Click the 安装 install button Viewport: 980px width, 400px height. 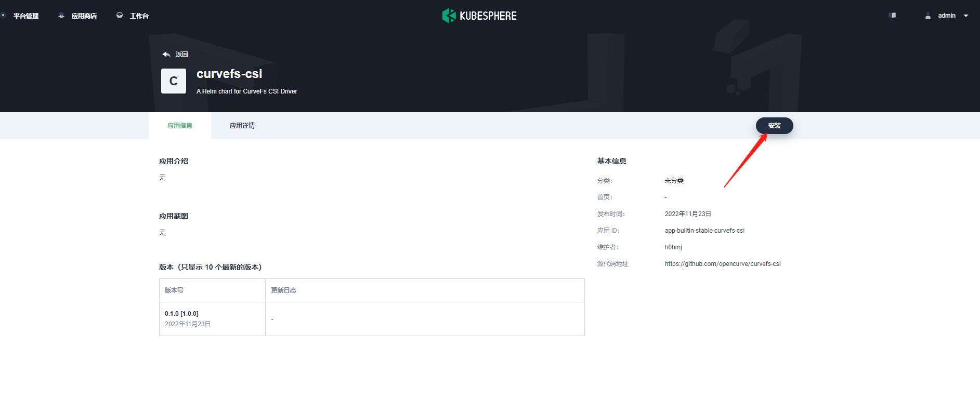pyautogui.click(x=775, y=126)
